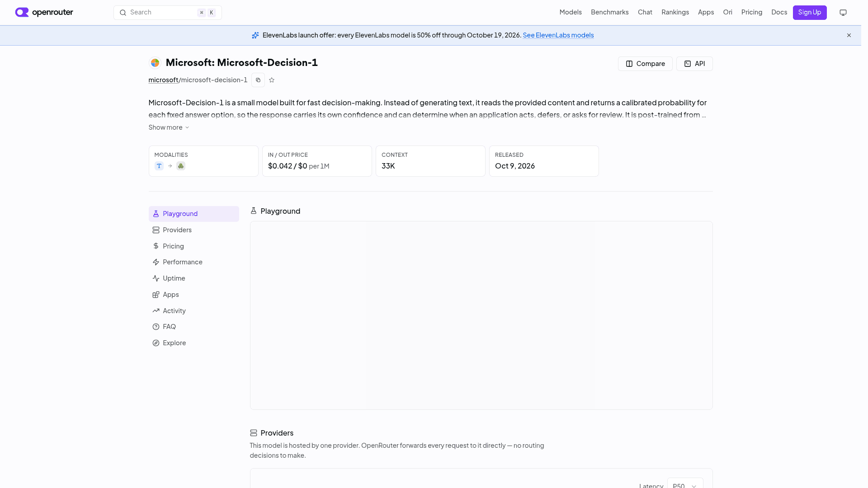The image size is (868, 488).
Task: Click the text input modality icon
Action: (x=159, y=166)
